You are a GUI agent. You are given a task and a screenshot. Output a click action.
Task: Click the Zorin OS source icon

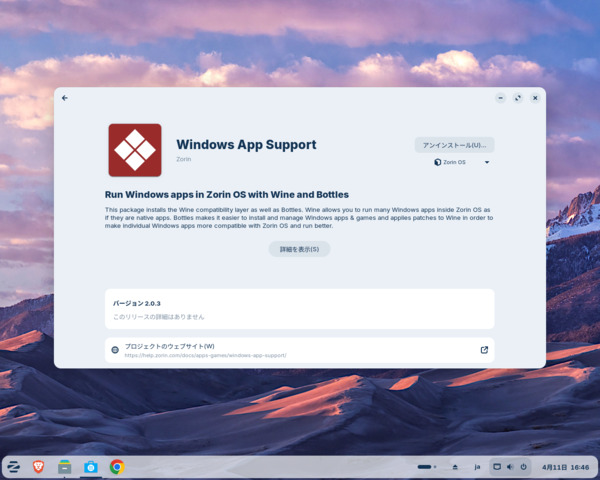pos(437,162)
